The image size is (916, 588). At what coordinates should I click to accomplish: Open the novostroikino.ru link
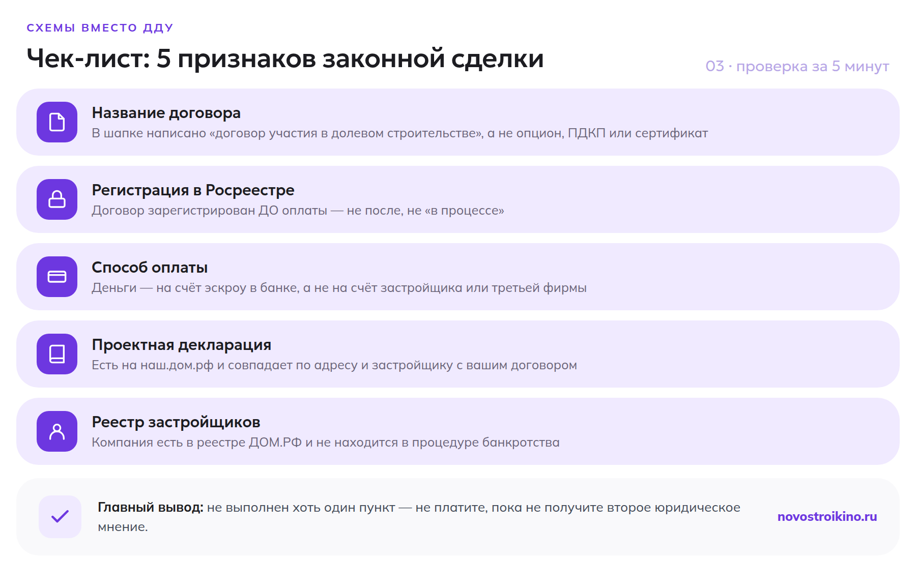827,517
